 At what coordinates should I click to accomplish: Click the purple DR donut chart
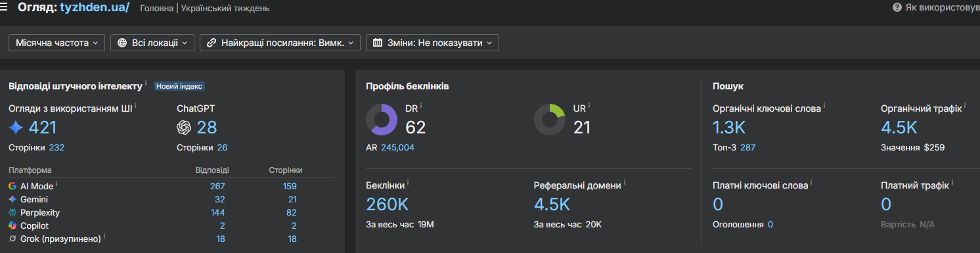click(382, 120)
